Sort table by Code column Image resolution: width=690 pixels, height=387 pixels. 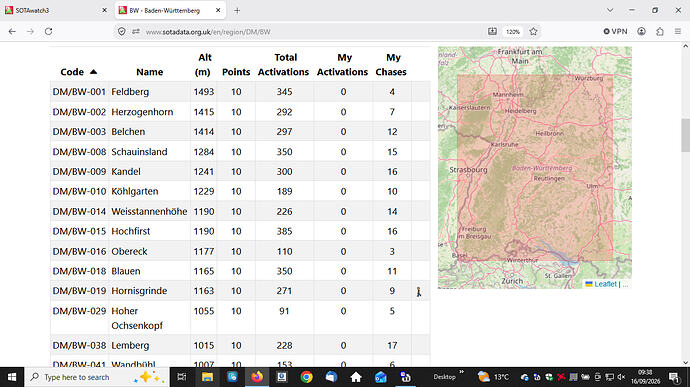pyautogui.click(x=79, y=72)
